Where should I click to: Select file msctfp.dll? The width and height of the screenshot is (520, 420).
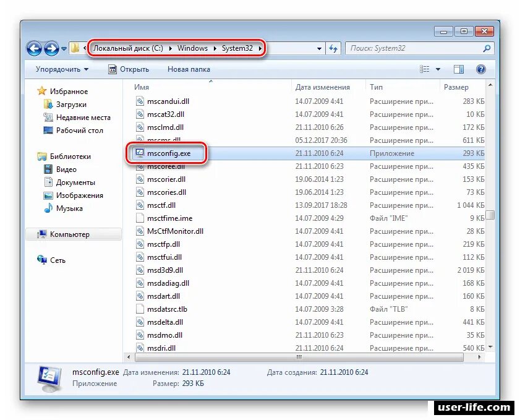coord(163,244)
